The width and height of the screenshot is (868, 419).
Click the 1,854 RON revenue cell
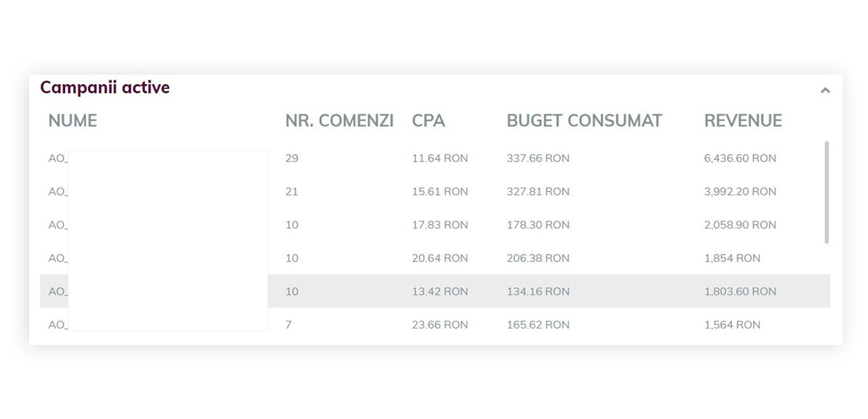click(x=732, y=258)
